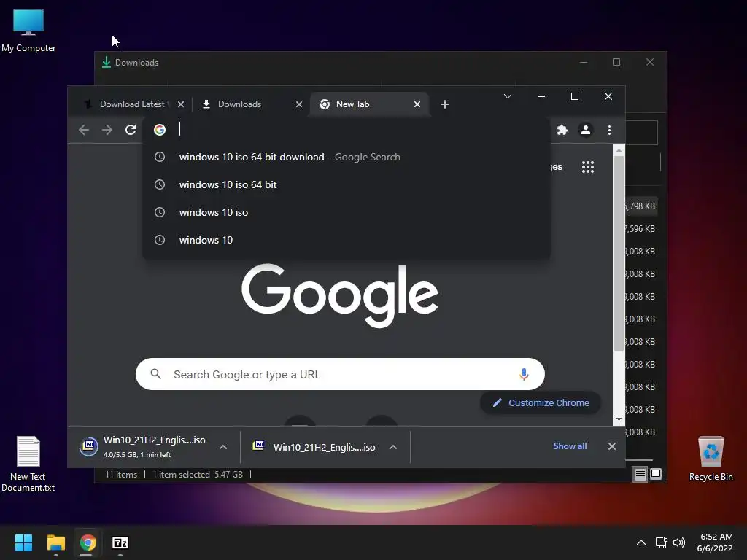
Task: Show hidden system tray icons
Action: click(641, 542)
